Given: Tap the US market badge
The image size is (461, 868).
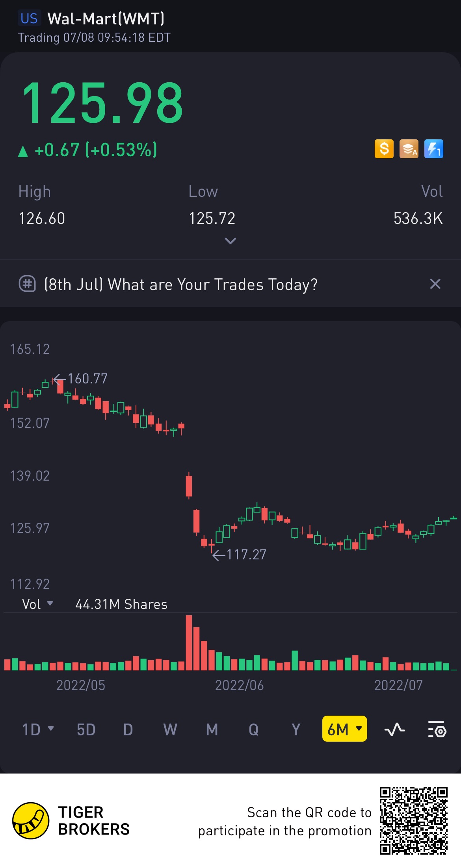Looking at the screenshot, I should click(x=29, y=19).
